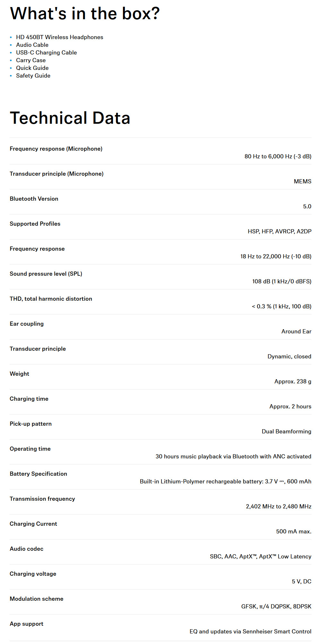Click the "HSP, HFP, AVRCP, A2DP" profiles value
This screenshot has width=321, height=644.
[x=279, y=231]
